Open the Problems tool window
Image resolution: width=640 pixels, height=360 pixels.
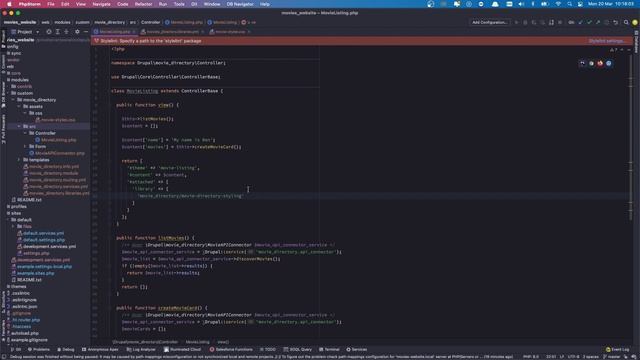[39, 350]
